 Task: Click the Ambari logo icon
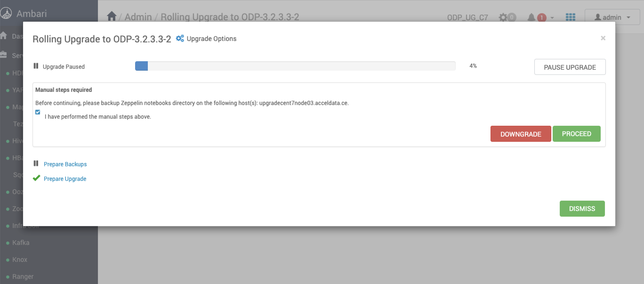(x=6, y=13)
